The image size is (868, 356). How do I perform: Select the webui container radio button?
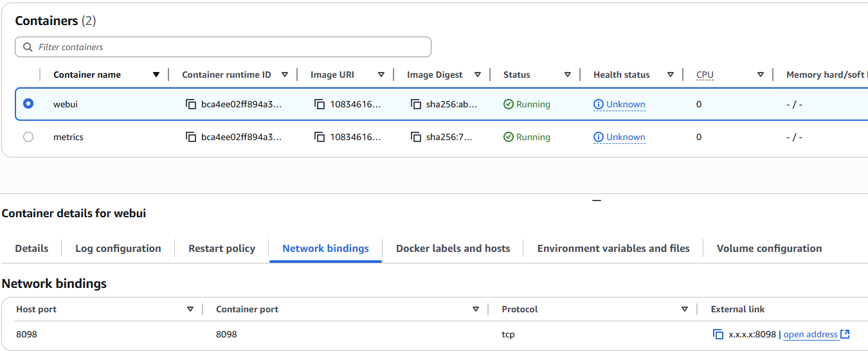28,103
